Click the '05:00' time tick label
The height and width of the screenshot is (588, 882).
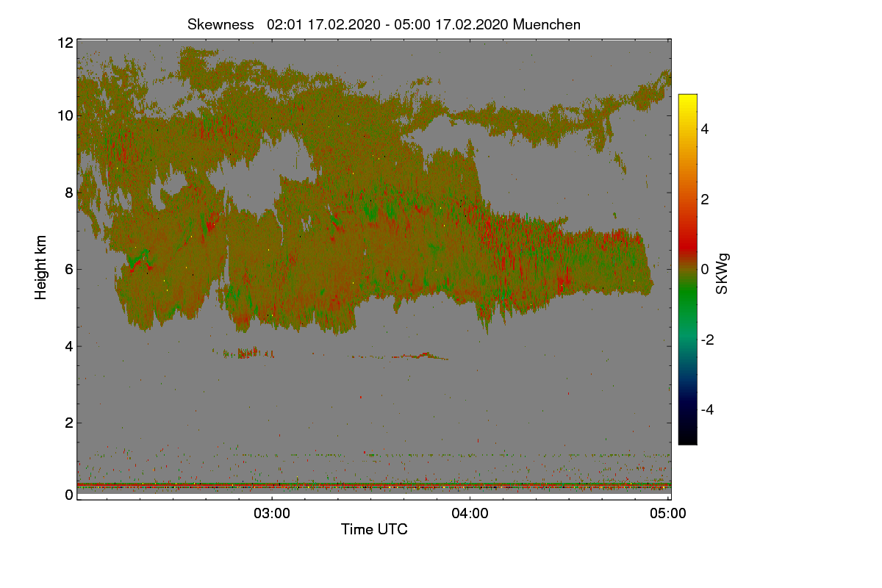pos(668,513)
